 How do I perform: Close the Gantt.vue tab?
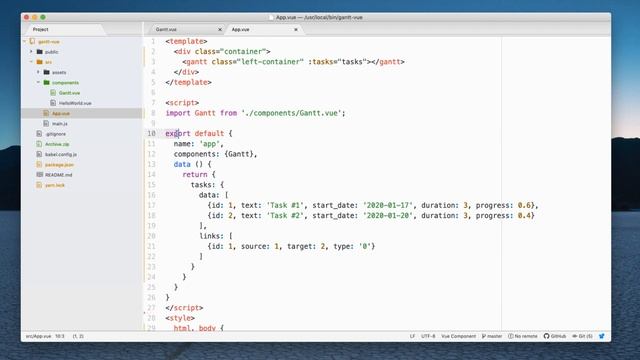(x=220, y=29)
